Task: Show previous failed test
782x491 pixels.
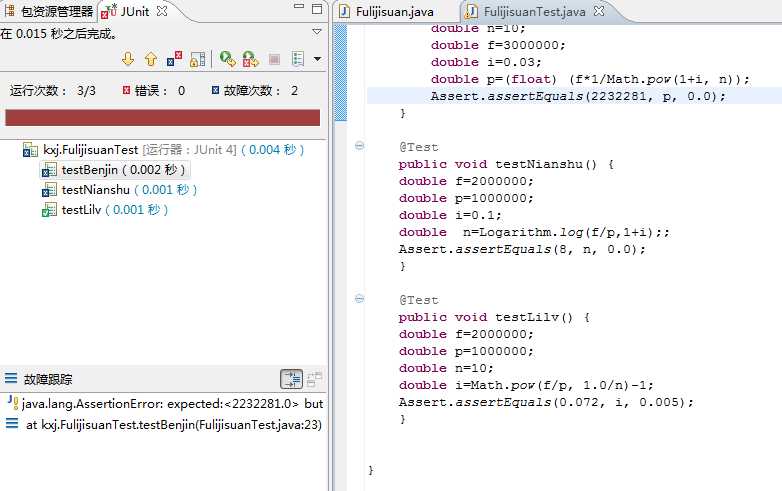Action: pyautogui.click(x=151, y=59)
